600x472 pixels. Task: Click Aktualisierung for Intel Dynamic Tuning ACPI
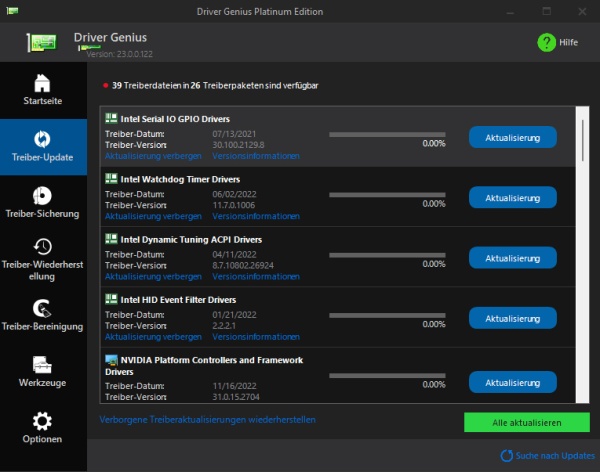pos(513,258)
